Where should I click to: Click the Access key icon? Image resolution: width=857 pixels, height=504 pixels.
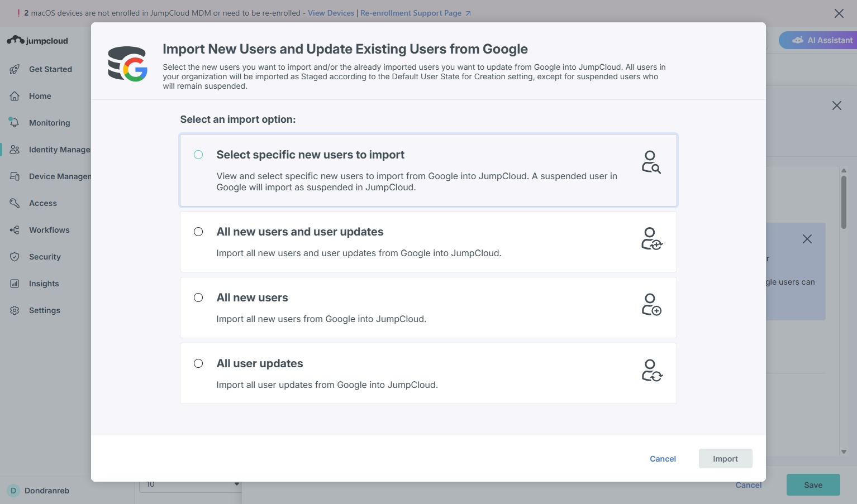[15, 203]
